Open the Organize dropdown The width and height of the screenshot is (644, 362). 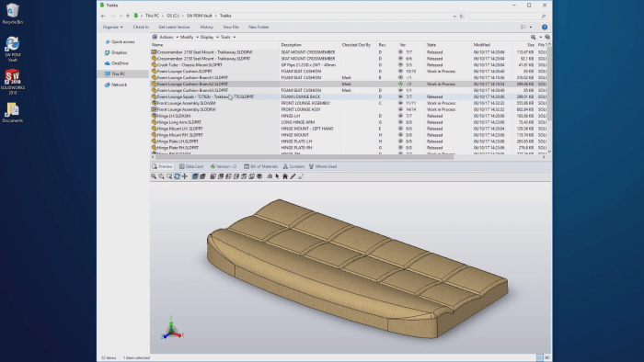(x=112, y=27)
